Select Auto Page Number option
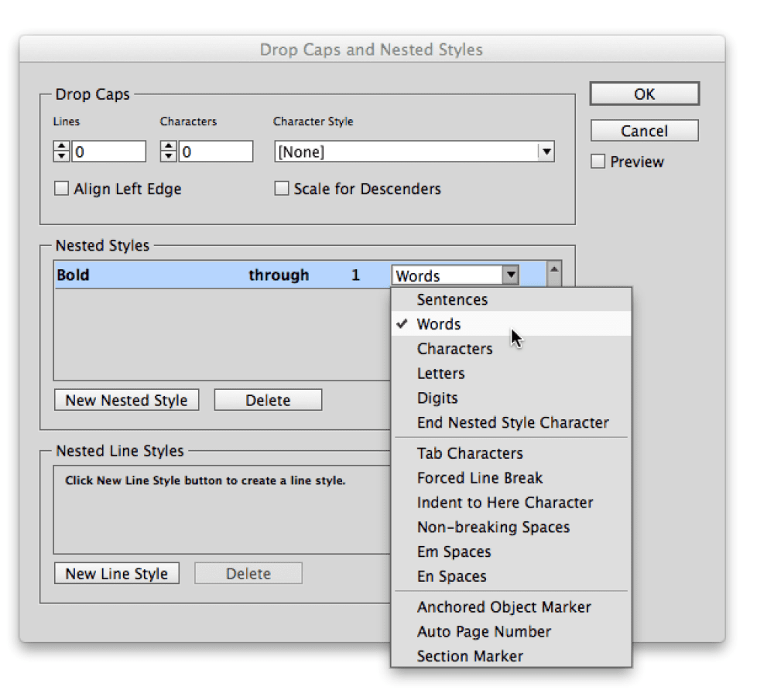Image resolution: width=774 pixels, height=700 pixels. (484, 632)
